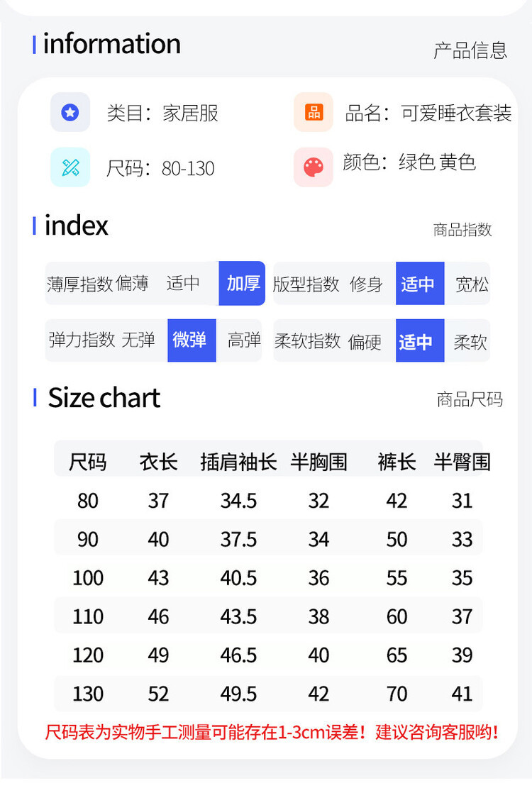Select 偏薄 thickness option
Viewport: 532px width, 788px height.
click(132, 284)
